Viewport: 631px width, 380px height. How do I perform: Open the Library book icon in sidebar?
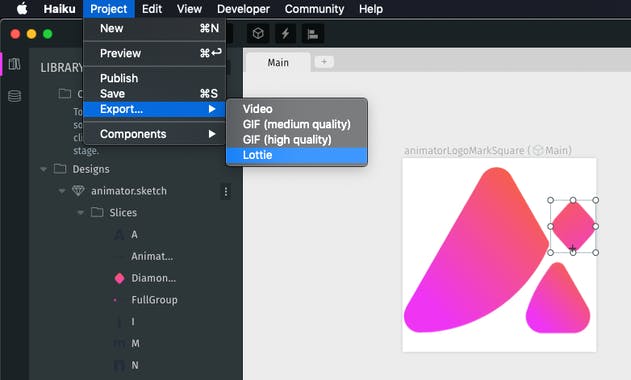point(14,64)
